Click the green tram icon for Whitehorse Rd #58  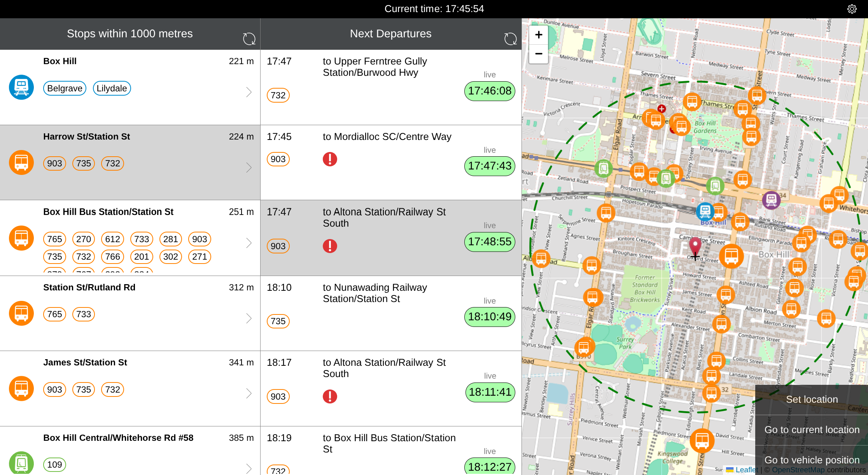(x=21, y=463)
